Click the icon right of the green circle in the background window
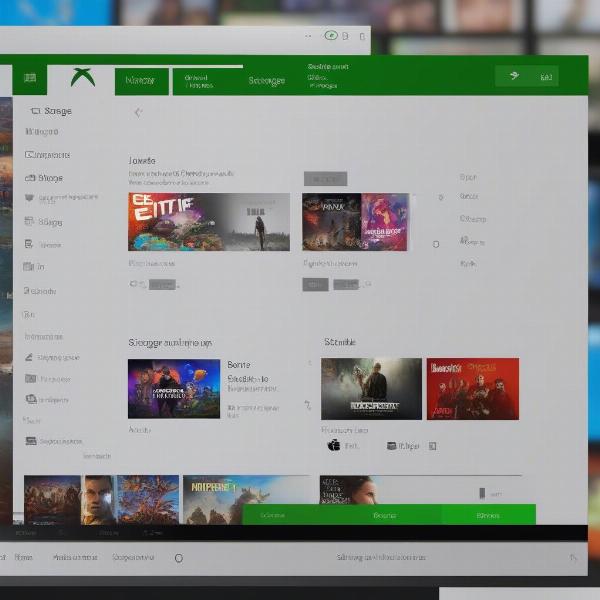 (346, 36)
